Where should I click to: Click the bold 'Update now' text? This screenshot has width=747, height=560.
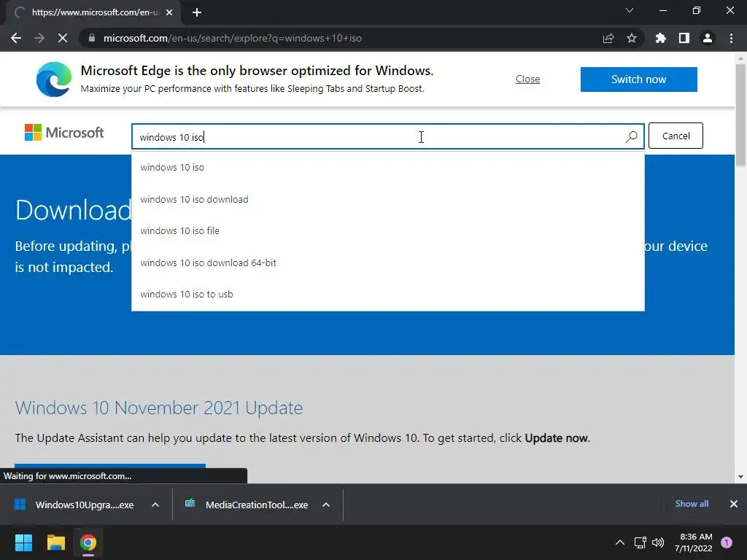coord(557,438)
